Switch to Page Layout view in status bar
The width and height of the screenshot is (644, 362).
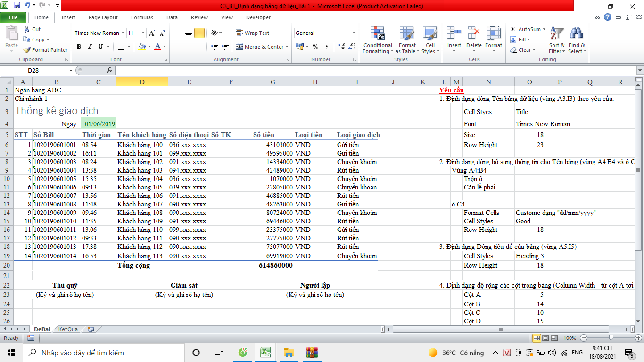tap(545, 338)
